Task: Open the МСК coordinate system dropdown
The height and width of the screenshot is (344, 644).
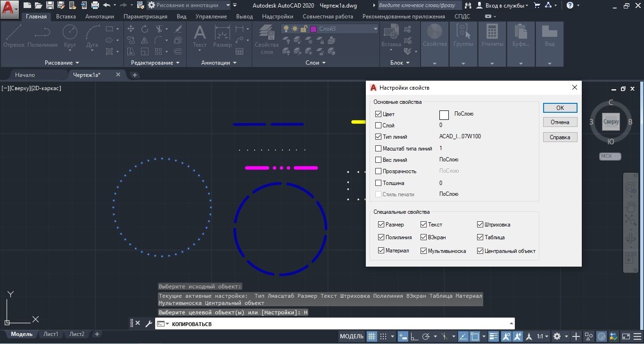Action: [x=611, y=156]
